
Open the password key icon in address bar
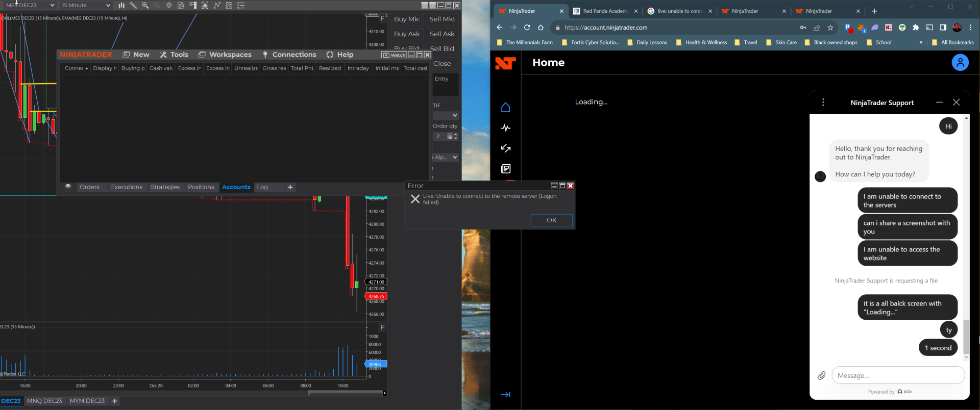[803, 28]
